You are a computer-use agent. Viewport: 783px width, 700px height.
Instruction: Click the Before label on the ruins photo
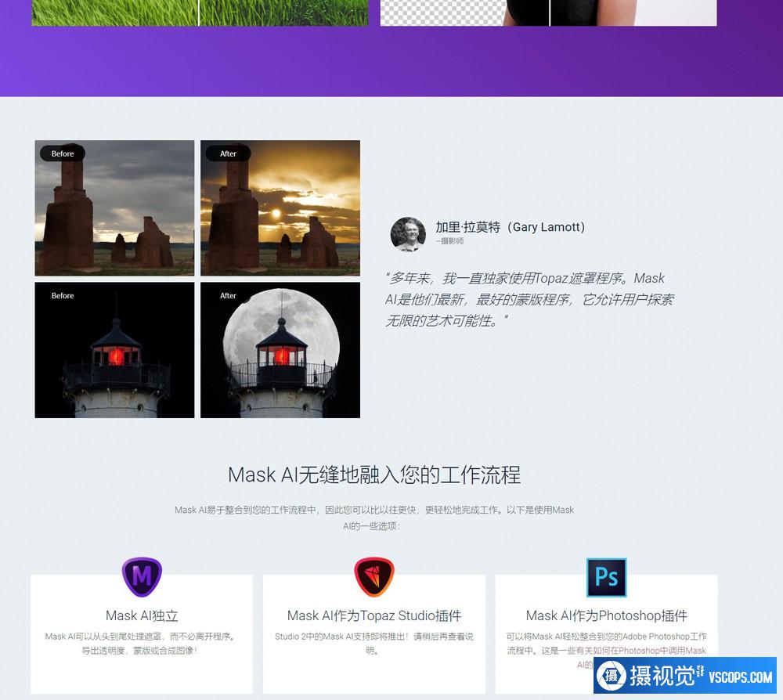(63, 153)
